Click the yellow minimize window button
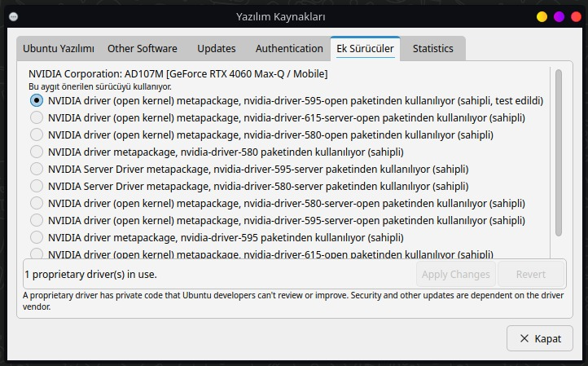The width and height of the screenshot is (588, 366). [542, 17]
